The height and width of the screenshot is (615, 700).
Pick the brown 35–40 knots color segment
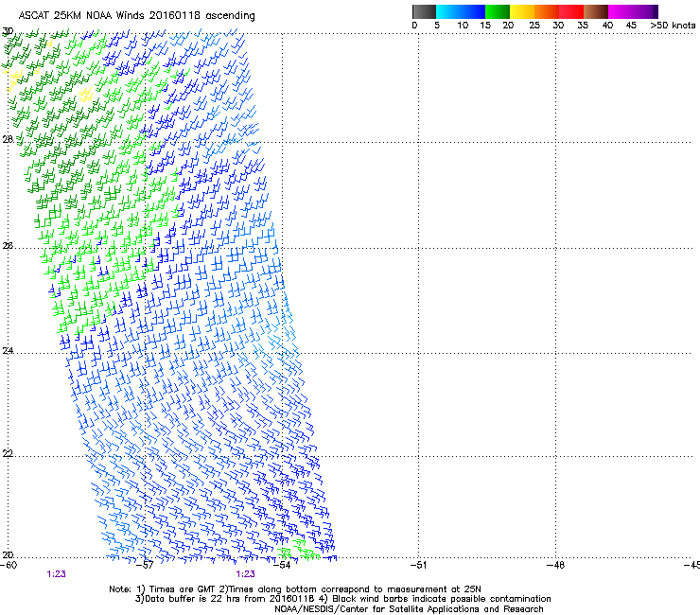pyautogui.click(x=596, y=11)
